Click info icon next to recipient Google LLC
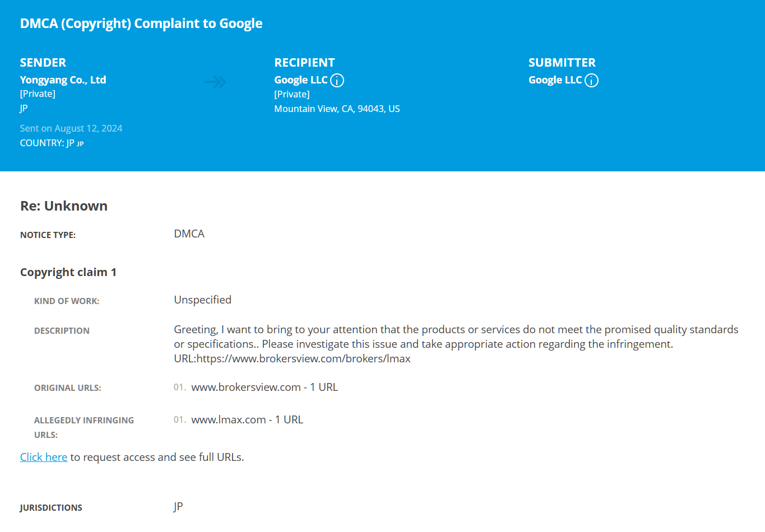 [337, 81]
